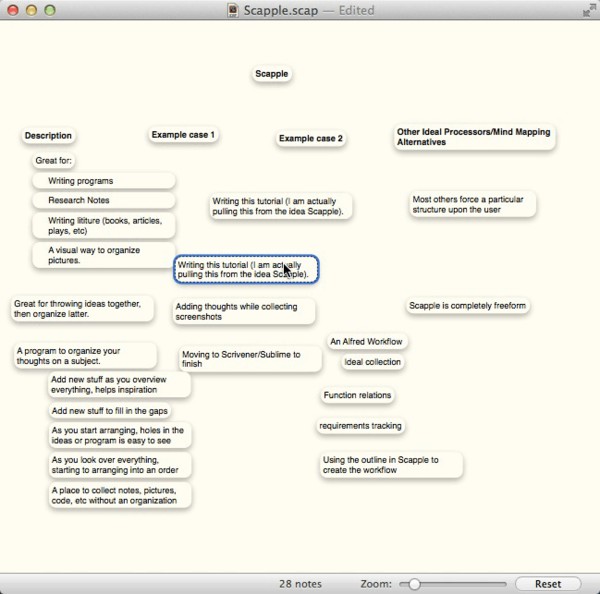Select the 'Example case 2' note
The width and height of the screenshot is (600, 594).
pos(311,138)
